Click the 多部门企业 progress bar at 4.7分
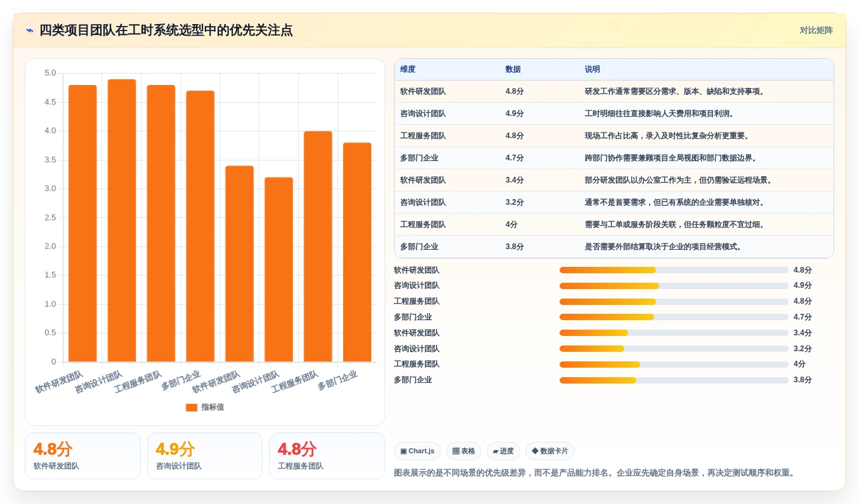The image size is (859, 504). [674, 317]
